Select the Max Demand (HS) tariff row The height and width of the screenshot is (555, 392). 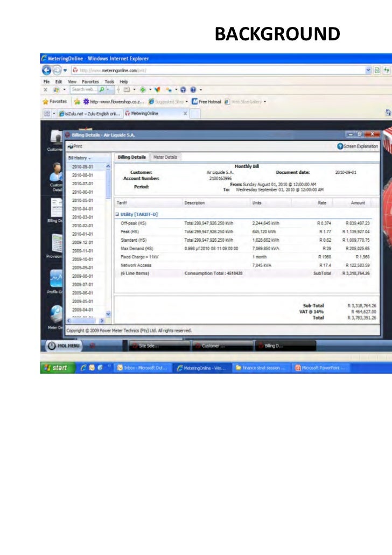(243, 249)
